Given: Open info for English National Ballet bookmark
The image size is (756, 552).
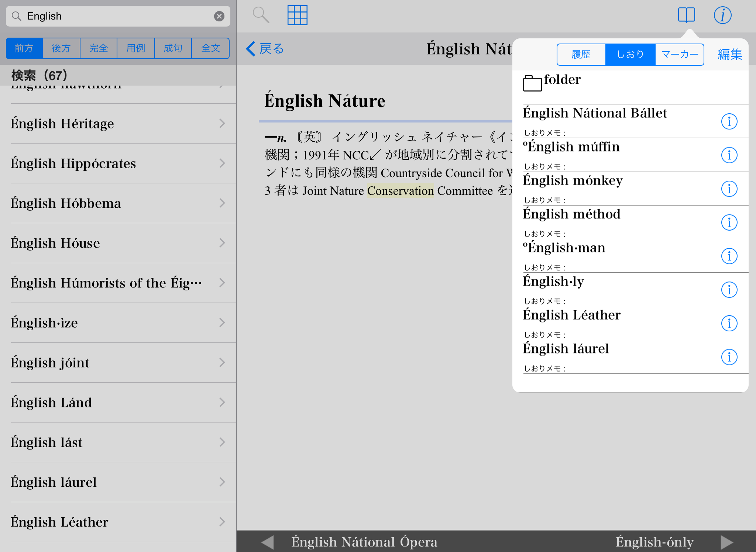Looking at the screenshot, I should 729,121.
